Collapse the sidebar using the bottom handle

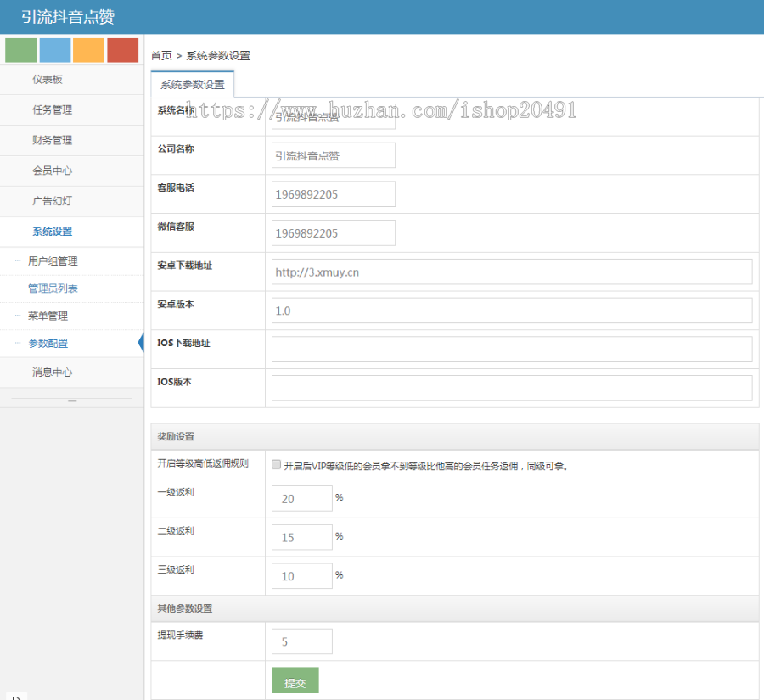point(72,400)
